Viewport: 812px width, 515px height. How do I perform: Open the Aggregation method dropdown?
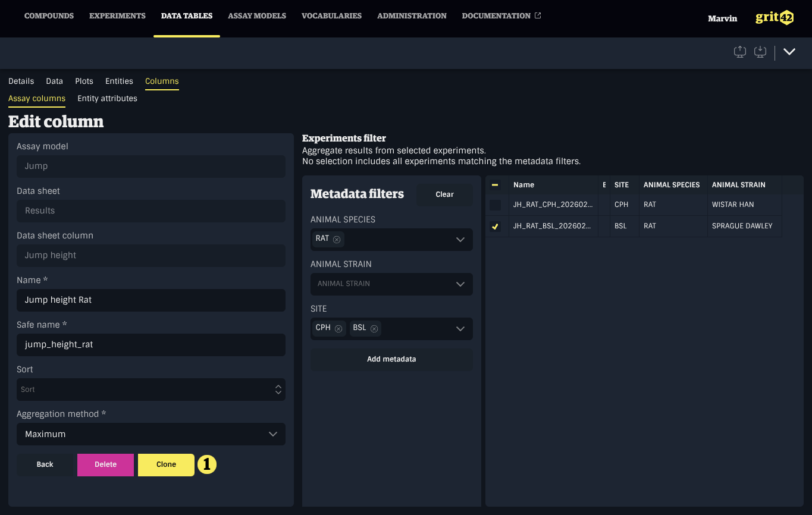(151, 434)
